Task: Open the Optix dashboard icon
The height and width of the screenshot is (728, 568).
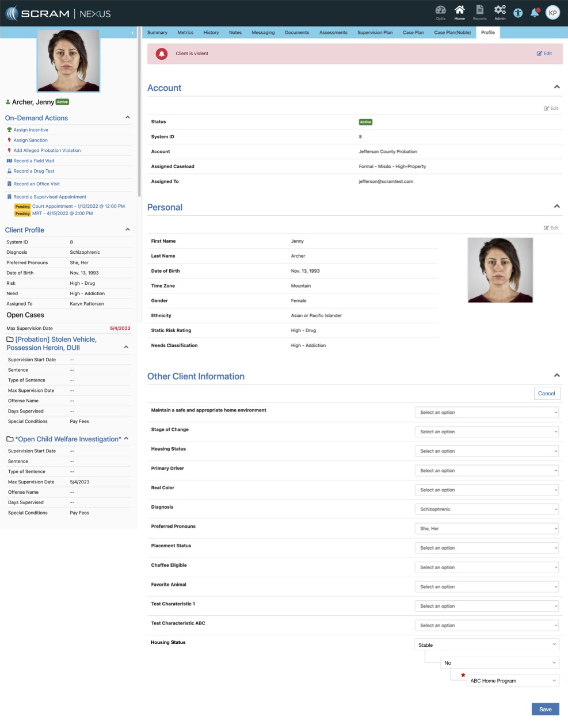Action: tap(440, 12)
